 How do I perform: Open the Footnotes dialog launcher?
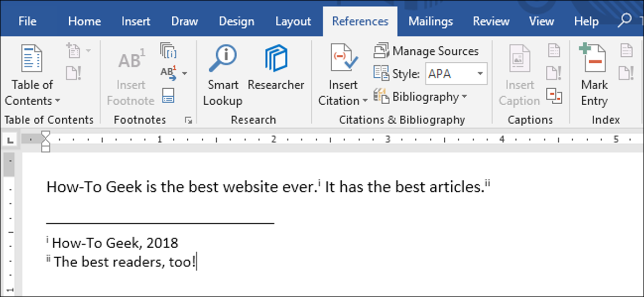188,120
